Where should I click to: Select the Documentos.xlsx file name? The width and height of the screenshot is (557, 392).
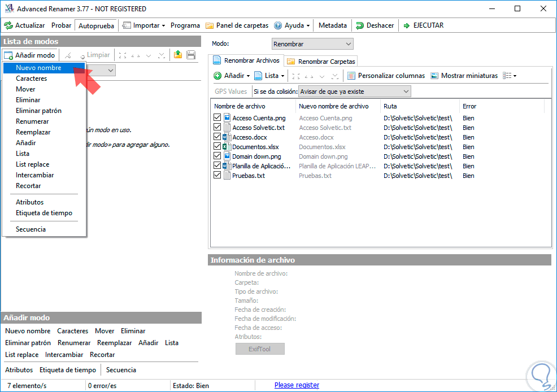pyautogui.click(x=255, y=147)
